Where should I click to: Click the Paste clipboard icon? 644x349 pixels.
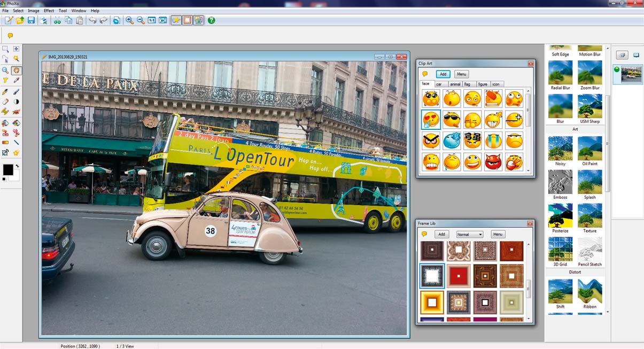point(80,20)
